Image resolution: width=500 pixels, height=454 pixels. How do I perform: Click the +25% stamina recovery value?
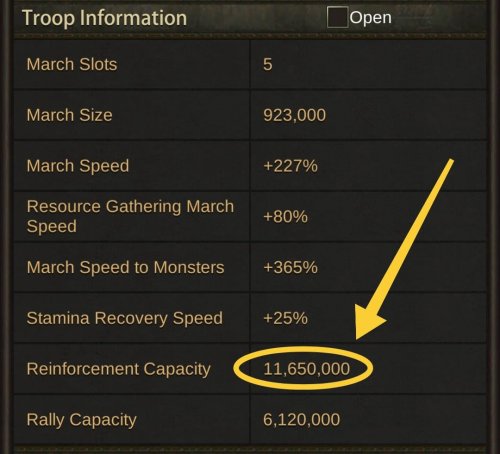pyautogui.click(x=285, y=318)
